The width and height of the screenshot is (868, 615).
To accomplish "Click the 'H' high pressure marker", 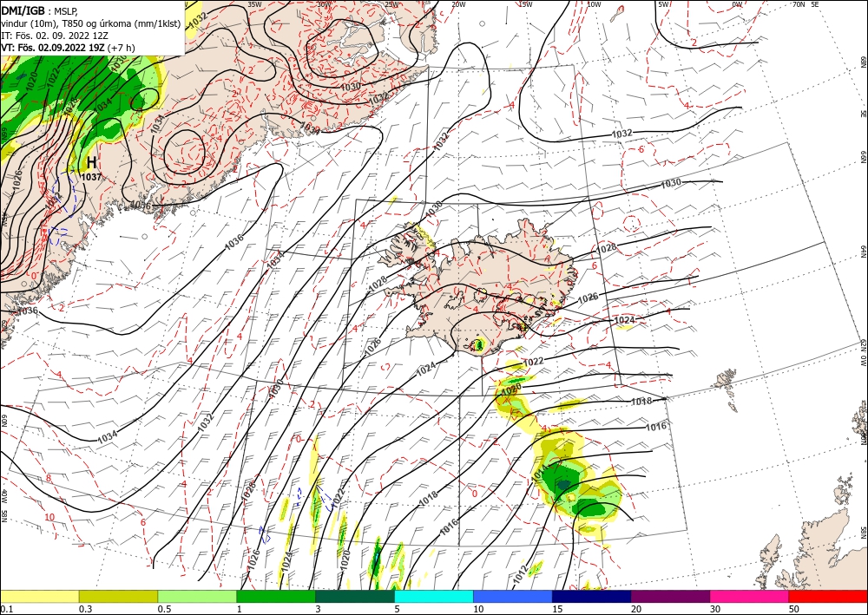I will tap(92, 162).
